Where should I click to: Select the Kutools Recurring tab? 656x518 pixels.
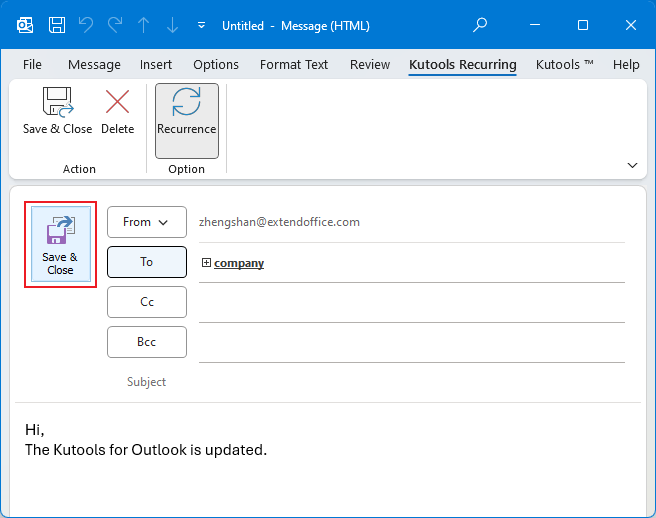click(x=463, y=64)
